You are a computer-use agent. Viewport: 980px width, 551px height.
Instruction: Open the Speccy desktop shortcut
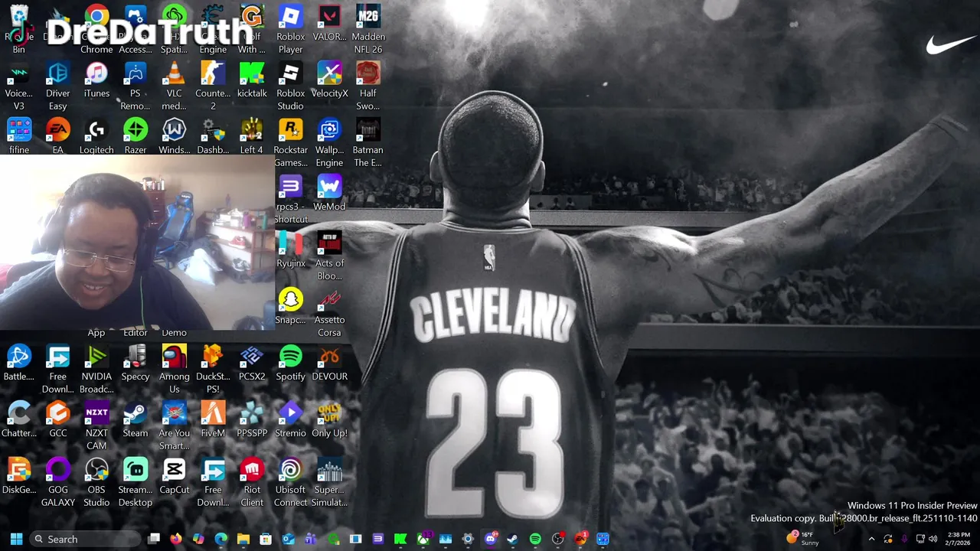[x=136, y=363]
